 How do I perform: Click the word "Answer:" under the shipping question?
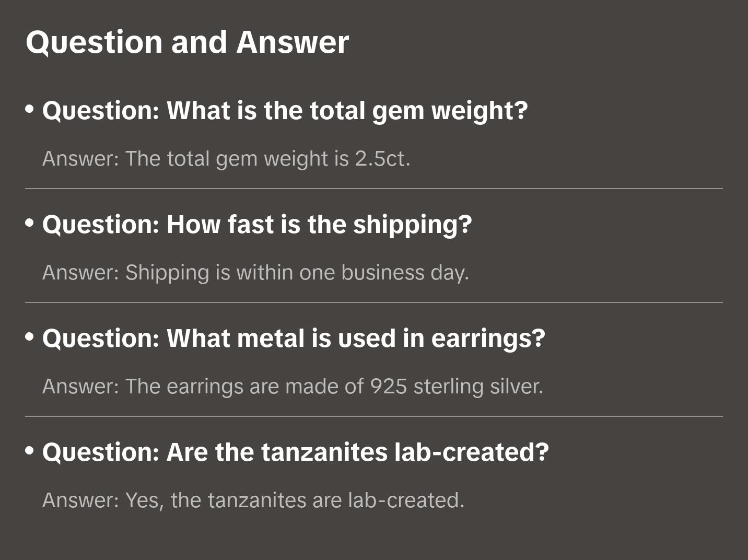coord(81,273)
